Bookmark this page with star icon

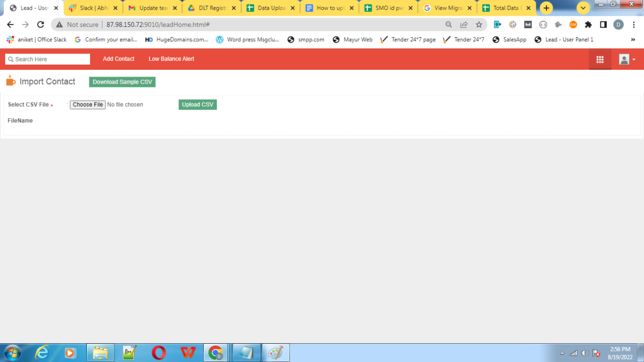(x=479, y=25)
